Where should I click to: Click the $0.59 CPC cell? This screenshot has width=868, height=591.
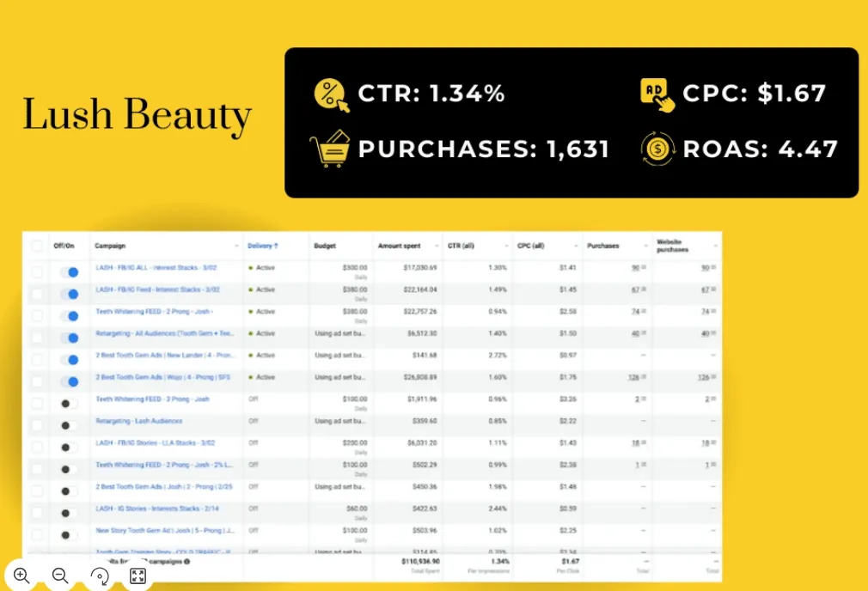point(568,509)
